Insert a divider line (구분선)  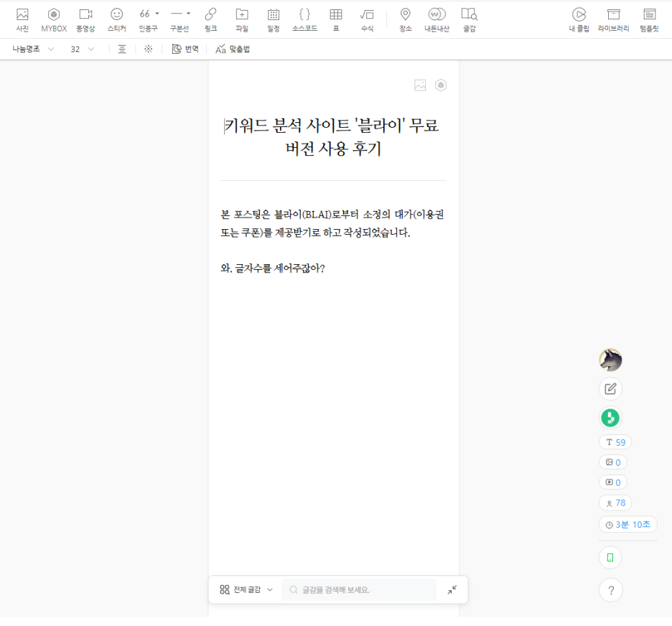click(177, 14)
